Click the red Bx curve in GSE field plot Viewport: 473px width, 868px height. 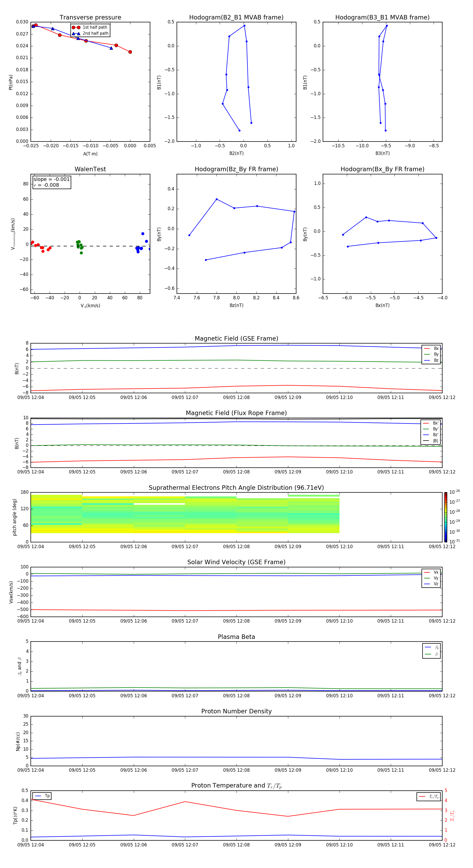(x=236, y=386)
